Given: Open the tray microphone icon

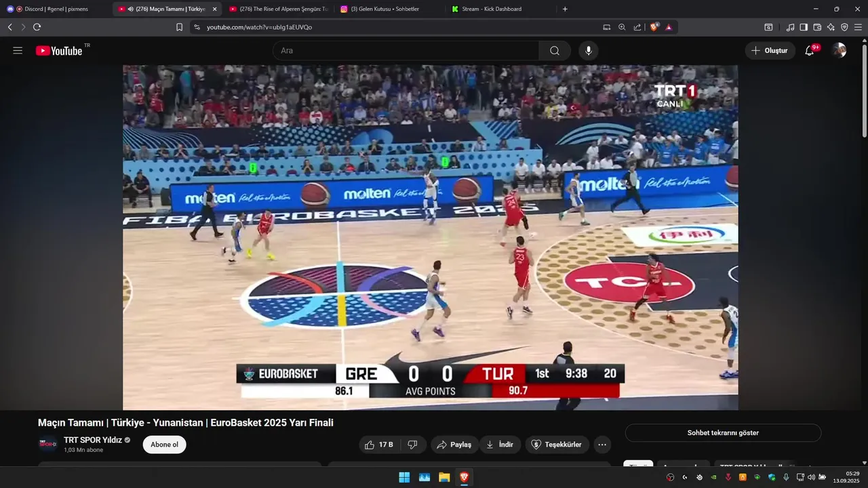Looking at the screenshot, I should (786, 477).
